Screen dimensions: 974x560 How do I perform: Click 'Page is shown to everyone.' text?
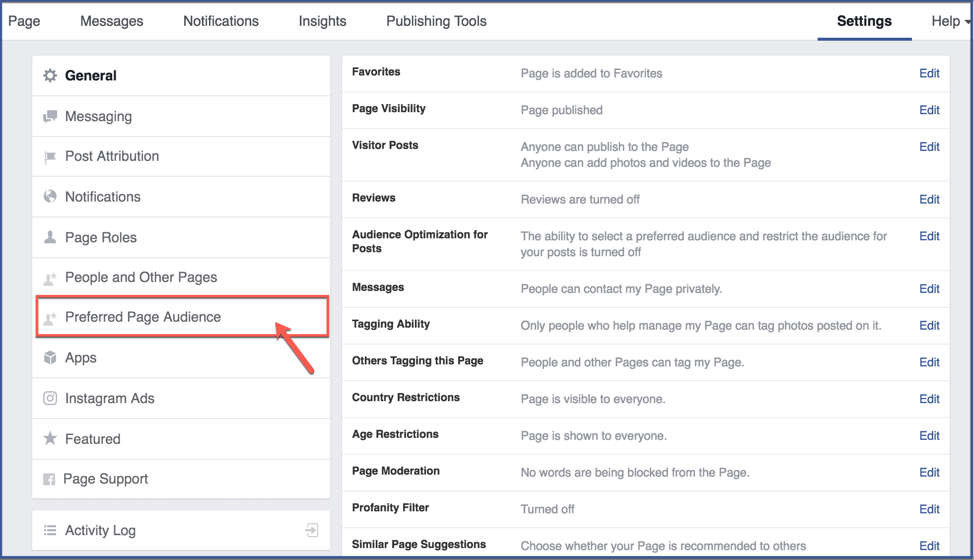pyautogui.click(x=593, y=436)
